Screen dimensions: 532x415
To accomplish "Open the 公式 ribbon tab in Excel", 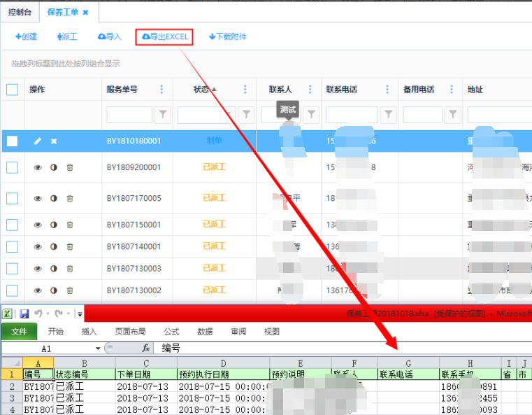I will (x=171, y=332).
